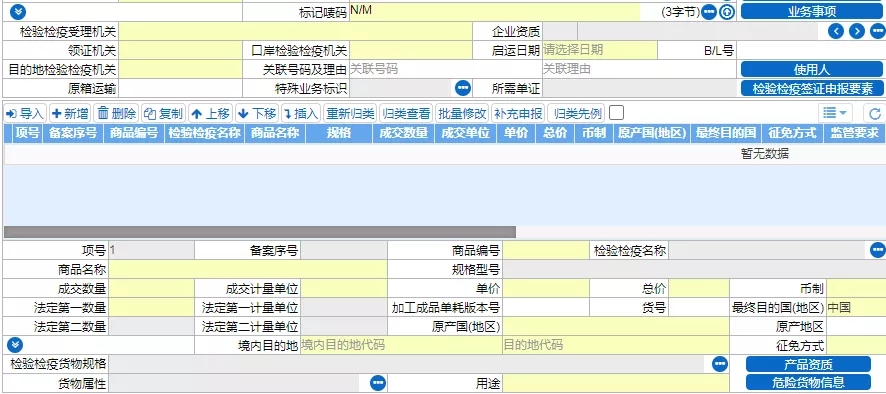Go to previous with left chevron icon
Viewport: 886px width, 394px height.
pyautogui.click(x=836, y=31)
